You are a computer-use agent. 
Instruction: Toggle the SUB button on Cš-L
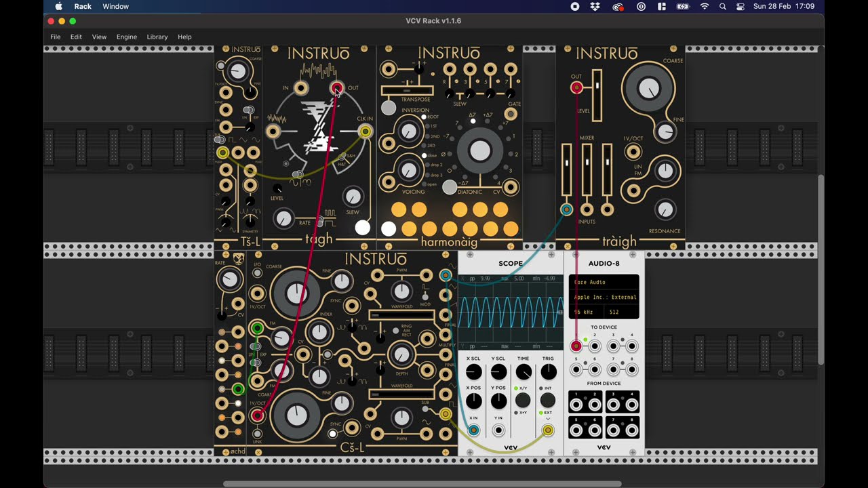(425, 410)
